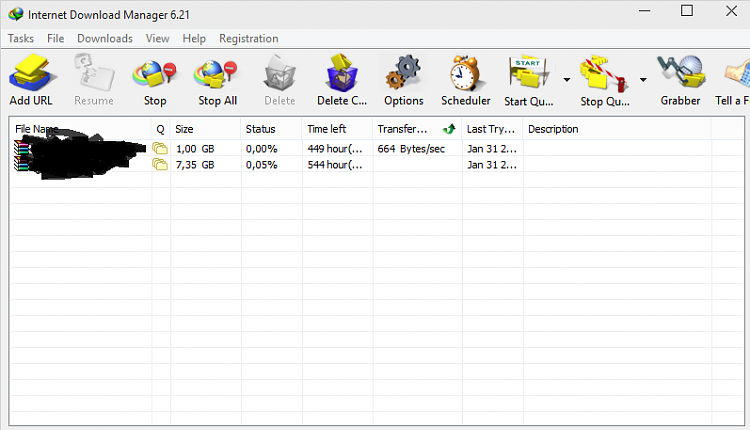Click the Stop All toolbar icon
Image resolution: width=750 pixels, height=430 pixels.
216,75
